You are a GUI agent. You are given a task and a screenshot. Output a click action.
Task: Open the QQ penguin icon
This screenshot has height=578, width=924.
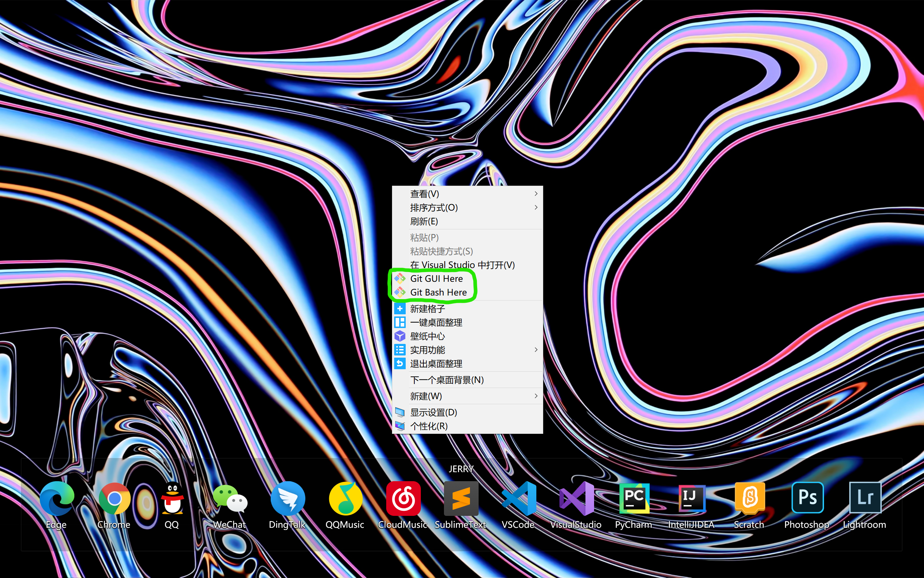tap(172, 498)
